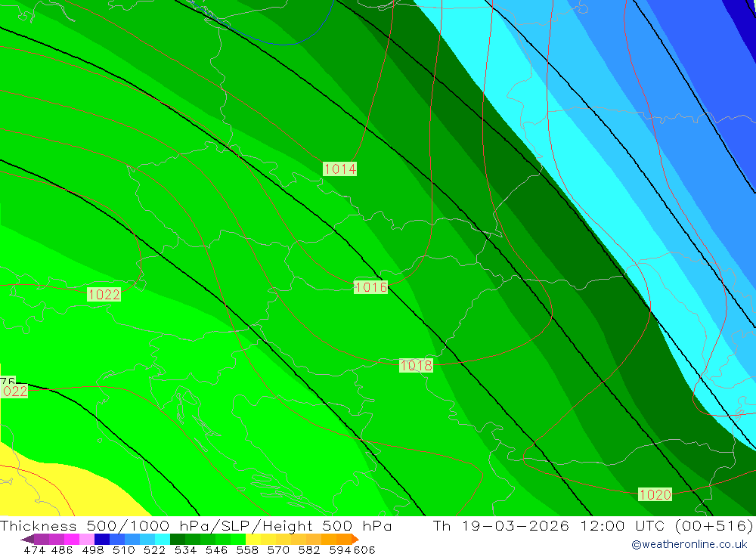Select the cyan legend swatch left of 534

(163, 539)
